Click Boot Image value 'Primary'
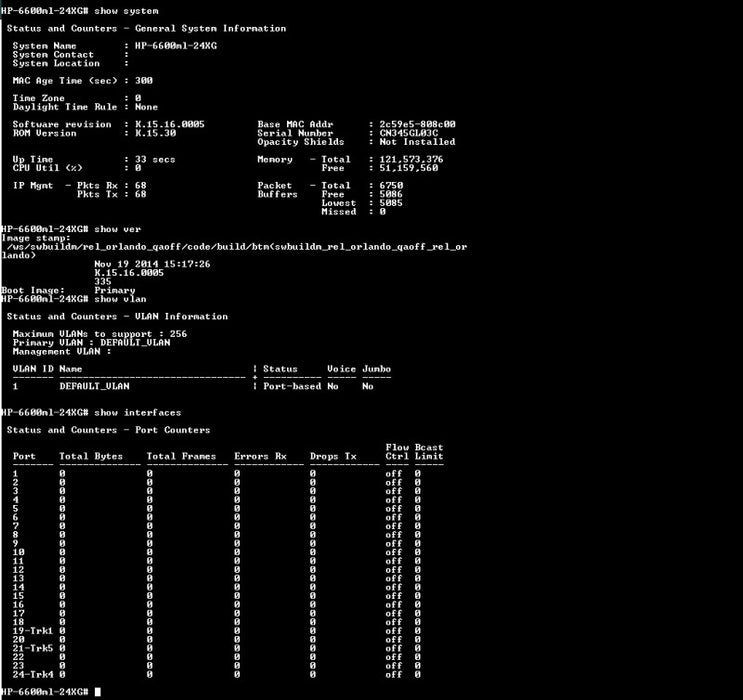 pyautogui.click(x=115, y=290)
